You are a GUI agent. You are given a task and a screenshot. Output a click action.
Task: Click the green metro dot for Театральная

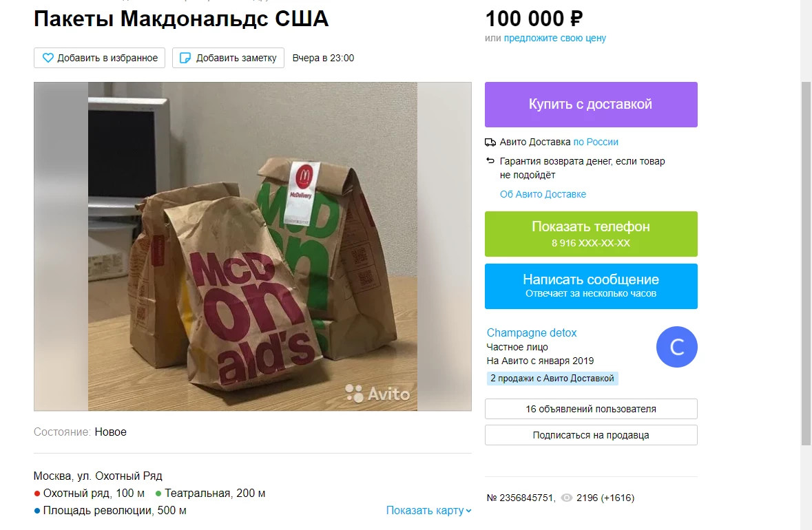(158, 494)
